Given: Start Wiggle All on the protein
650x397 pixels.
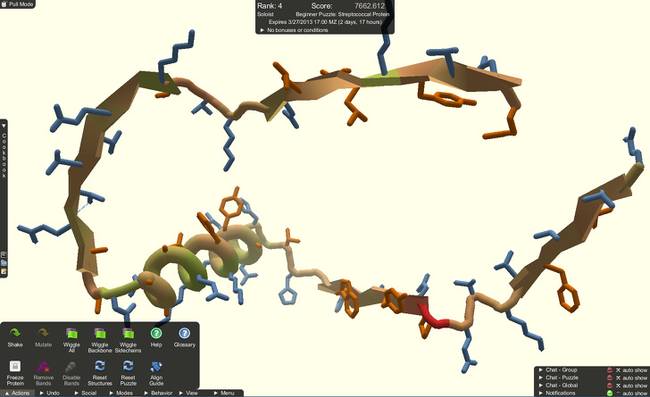Looking at the screenshot, I should click(71, 339).
